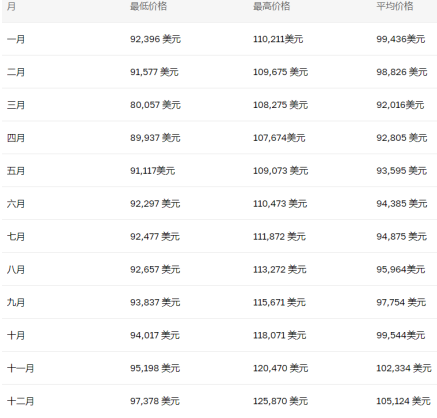Select the 三月 minimum price 80,057 美元
The height and width of the screenshot is (418, 437).
tap(155, 105)
